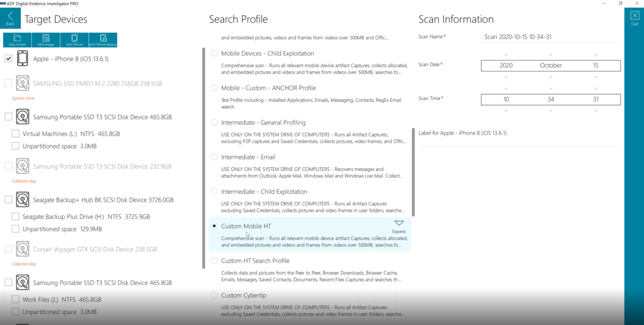
Task: Increase the scan day above 15
Action: 596,54
